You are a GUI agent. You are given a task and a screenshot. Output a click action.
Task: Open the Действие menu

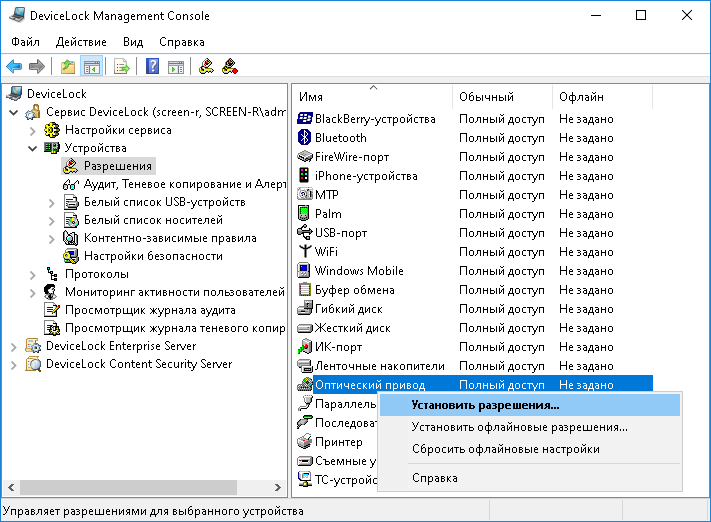tap(81, 42)
